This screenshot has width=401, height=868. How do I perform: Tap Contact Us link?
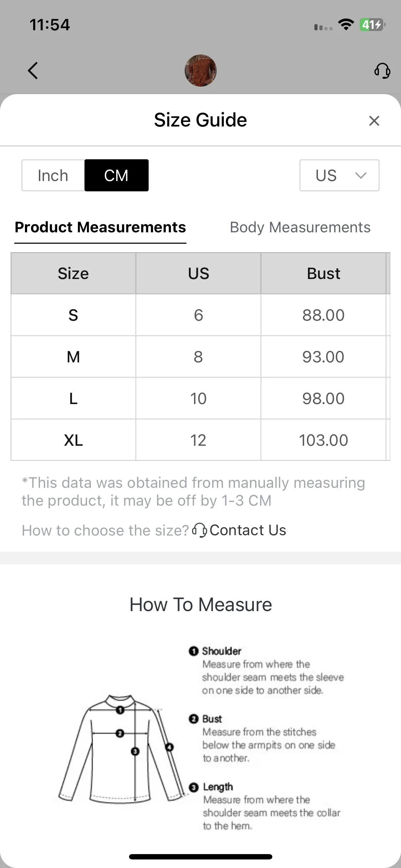coord(248,530)
